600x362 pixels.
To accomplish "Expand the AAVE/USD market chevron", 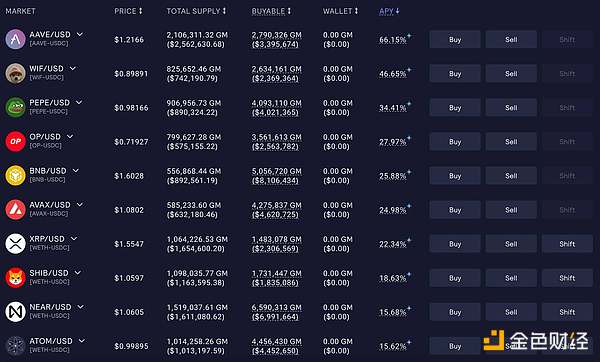I will [80, 34].
